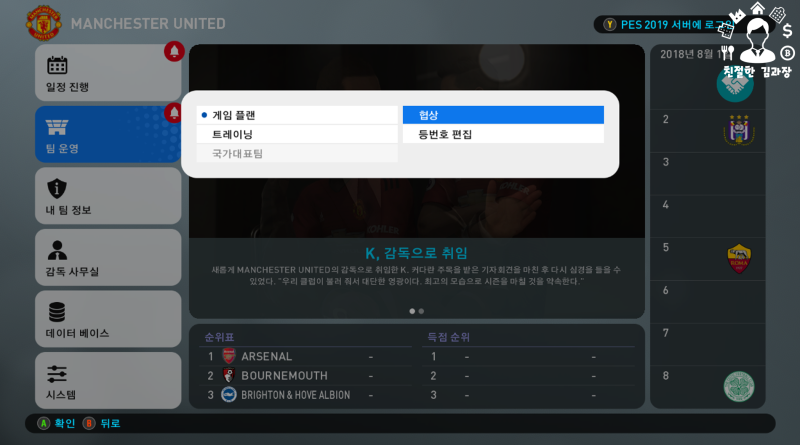
Task: Select the 게임 플랜 menu option
Action: (x=297, y=115)
